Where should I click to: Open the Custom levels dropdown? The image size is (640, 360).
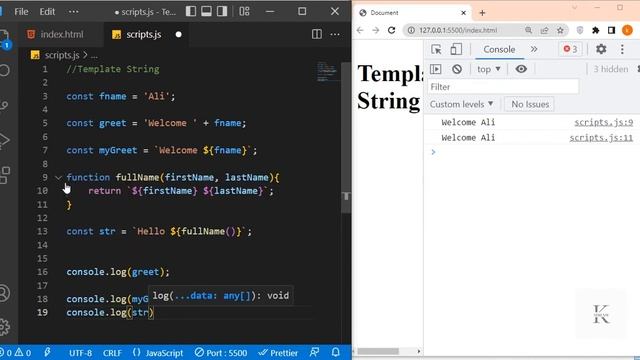click(462, 104)
